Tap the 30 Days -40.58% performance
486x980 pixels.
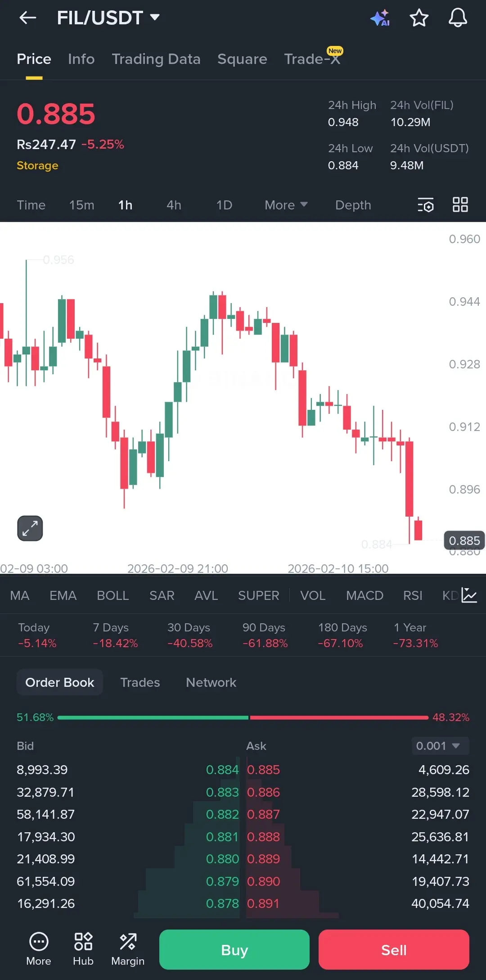190,635
